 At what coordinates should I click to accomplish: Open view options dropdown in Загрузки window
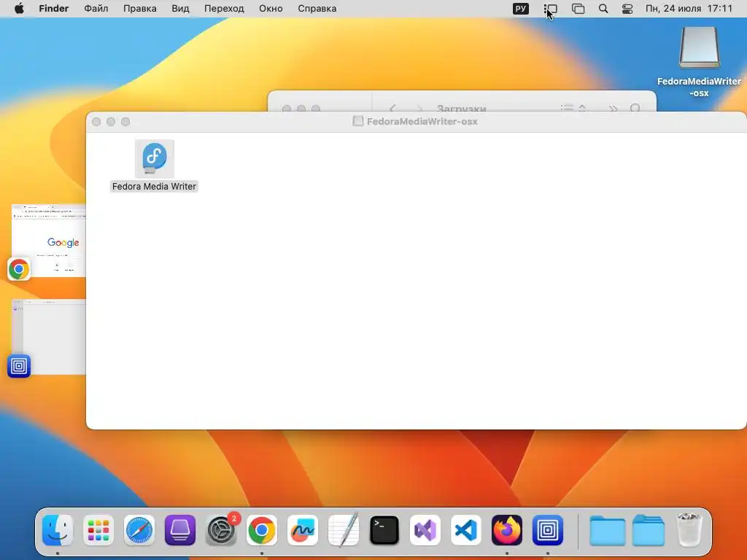pyautogui.click(x=573, y=108)
